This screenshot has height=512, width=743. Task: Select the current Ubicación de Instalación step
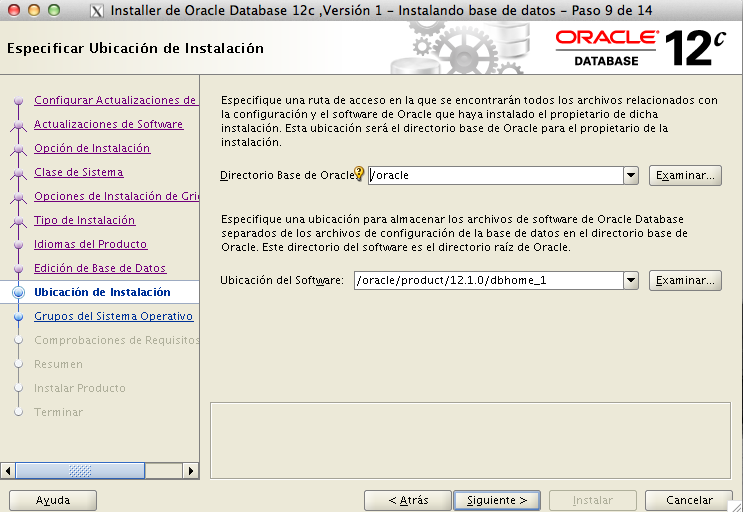(102, 292)
